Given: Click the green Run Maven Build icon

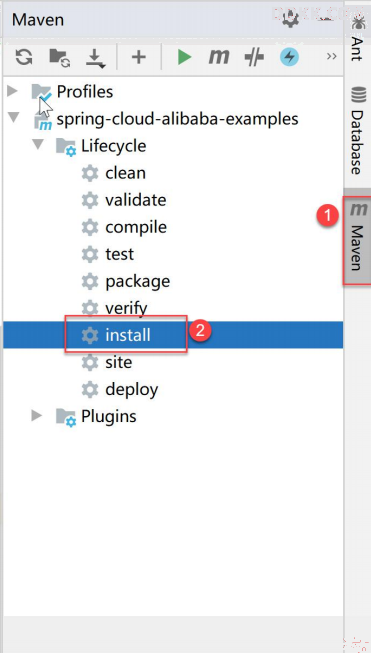Looking at the screenshot, I should click(x=184, y=57).
